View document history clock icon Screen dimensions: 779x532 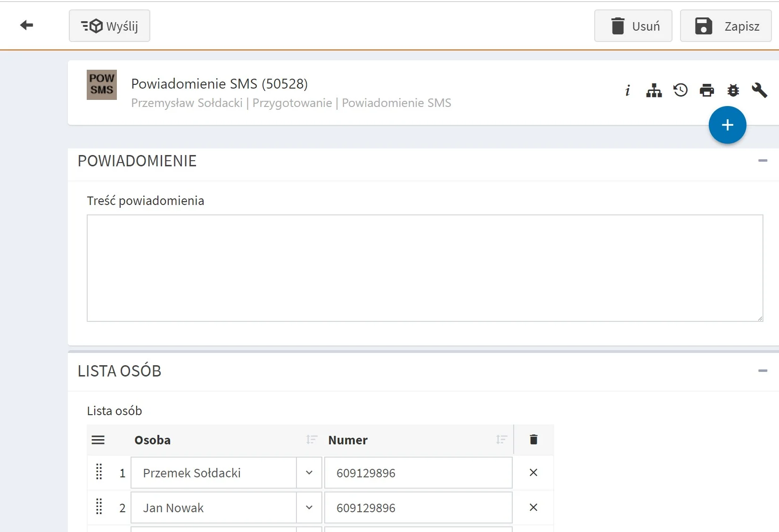[x=680, y=90]
